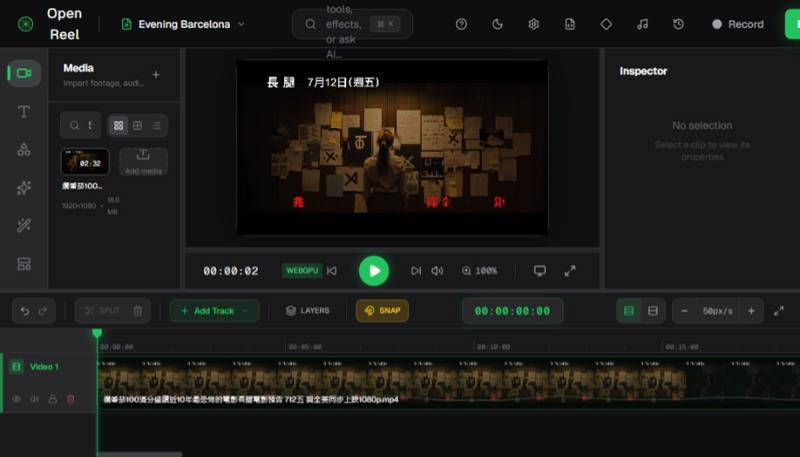
Task: Toggle dark mode moon icon
Action: [497, 24]
